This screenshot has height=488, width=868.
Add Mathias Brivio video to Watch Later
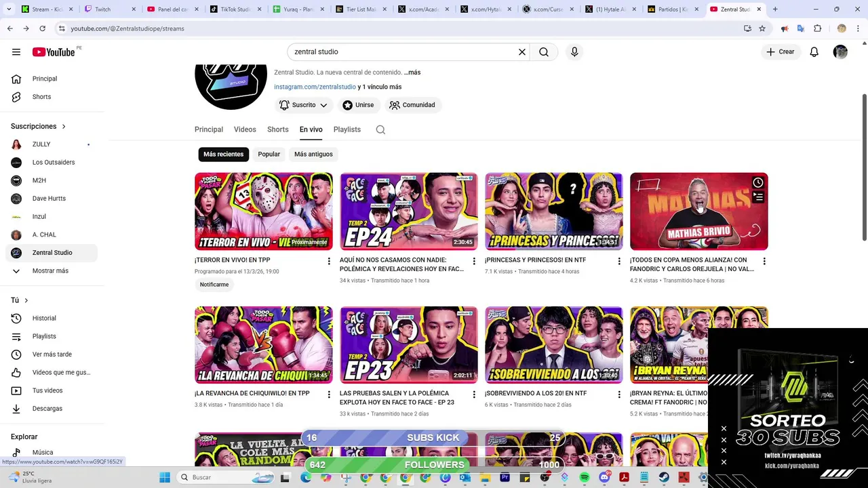coord(758,182)
